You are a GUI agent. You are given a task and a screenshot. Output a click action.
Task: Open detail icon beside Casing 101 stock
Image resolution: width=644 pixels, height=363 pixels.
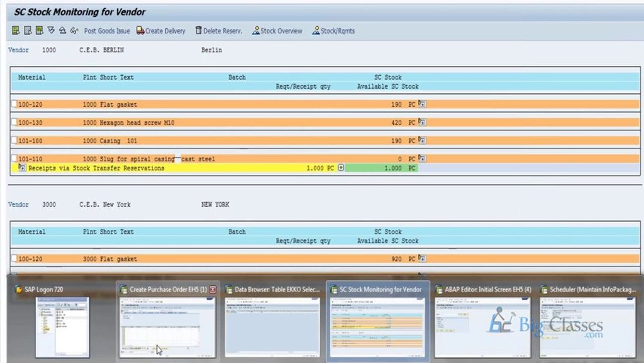pos(422,140)
